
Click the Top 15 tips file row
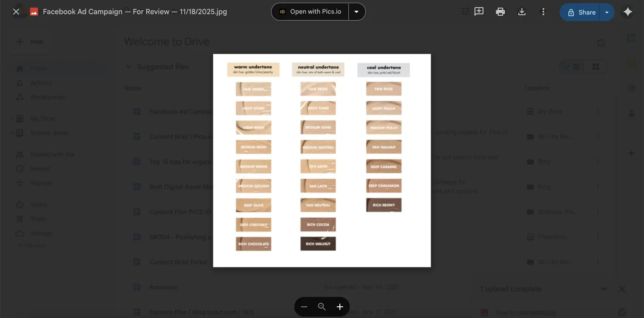(367, 162)
